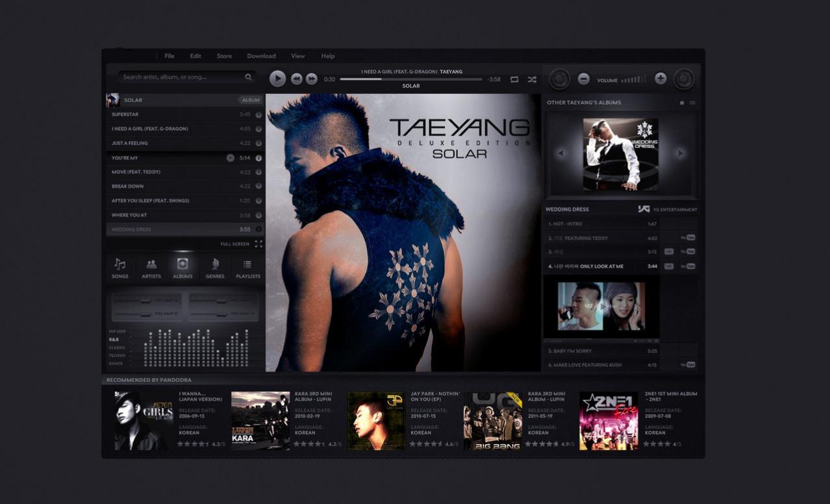Click HD badge on ONLY LOOK AT ME
This screenshot has width=830, height=504.
(x=669, y=266)
